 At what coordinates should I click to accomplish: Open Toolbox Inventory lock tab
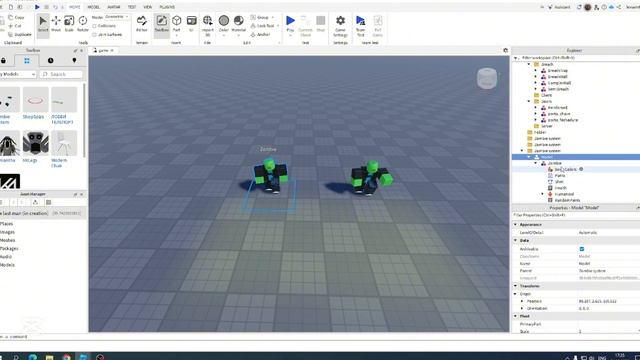click(3, 60)
